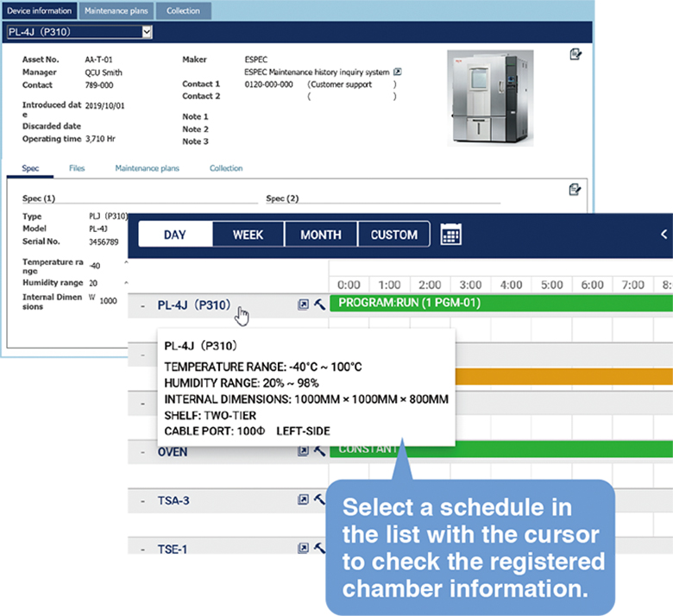Click the edit icon beside the chamber photo
Screen dimensions: 673x616
(576, 54)
